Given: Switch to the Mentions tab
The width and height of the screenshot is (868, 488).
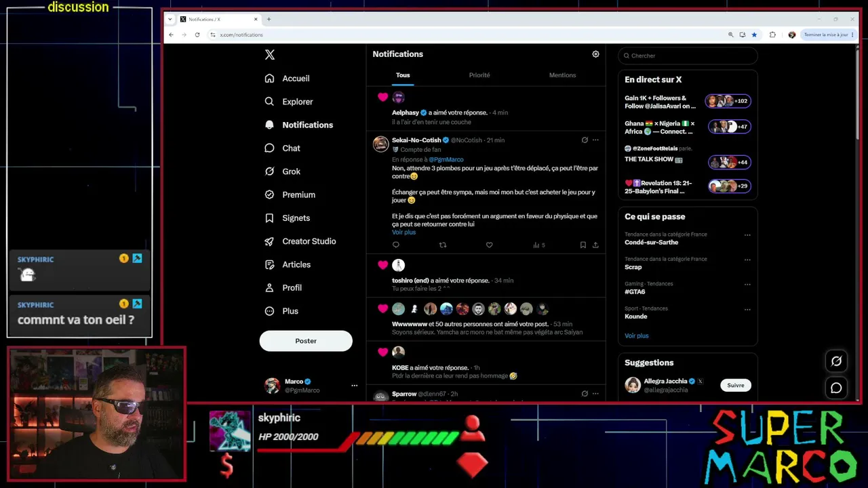Looking at the screenshot, I should (562, 75).
